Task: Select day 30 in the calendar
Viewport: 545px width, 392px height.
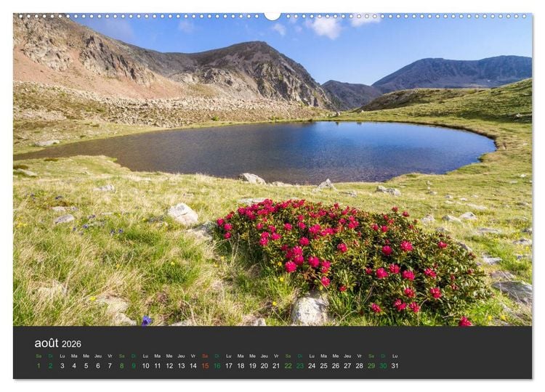Action: 383,366
